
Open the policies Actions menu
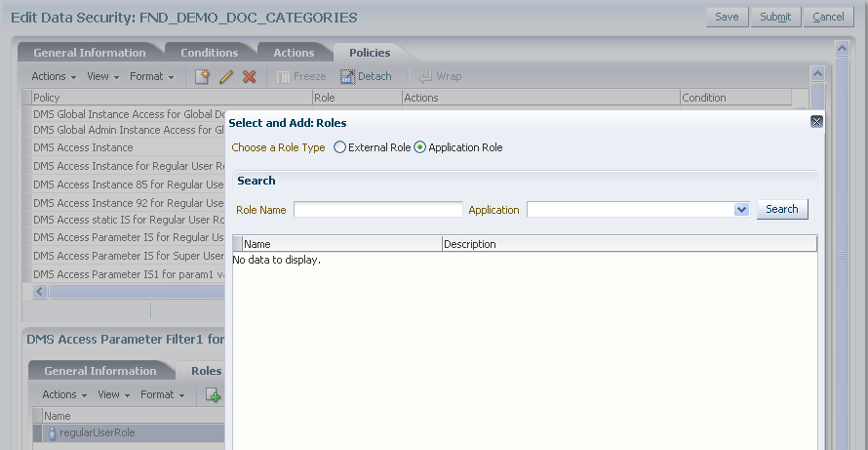click(x=54, y=76)
